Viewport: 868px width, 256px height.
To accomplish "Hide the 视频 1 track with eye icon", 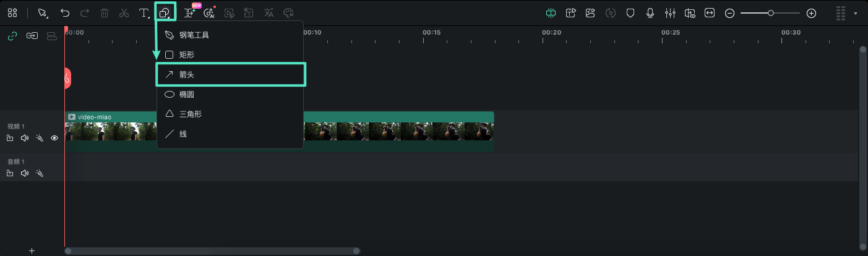I will (x=54, y=139).
